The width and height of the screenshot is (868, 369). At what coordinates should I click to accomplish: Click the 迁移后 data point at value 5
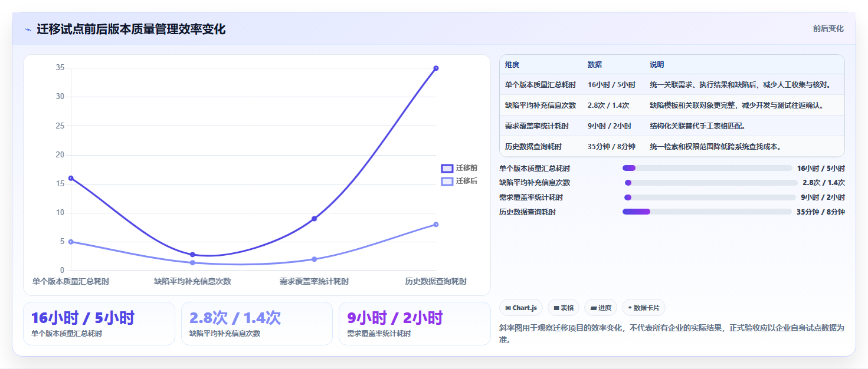coord(71,242)
